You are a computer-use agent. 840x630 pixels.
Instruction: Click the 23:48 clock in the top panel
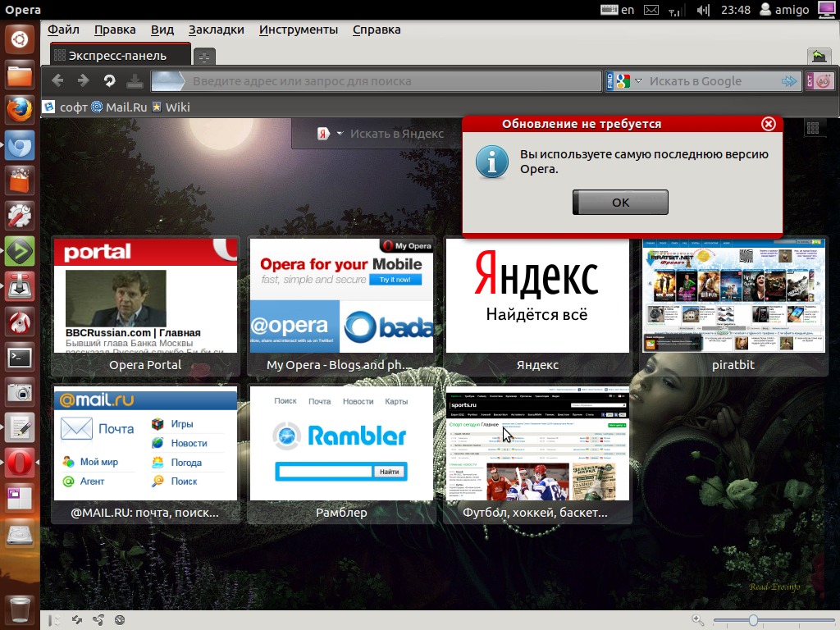tap(736, 10)
